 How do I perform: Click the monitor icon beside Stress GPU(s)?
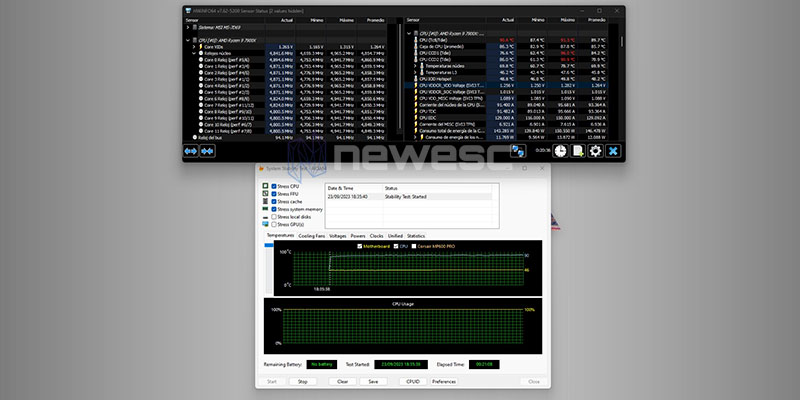pos(265,224)
